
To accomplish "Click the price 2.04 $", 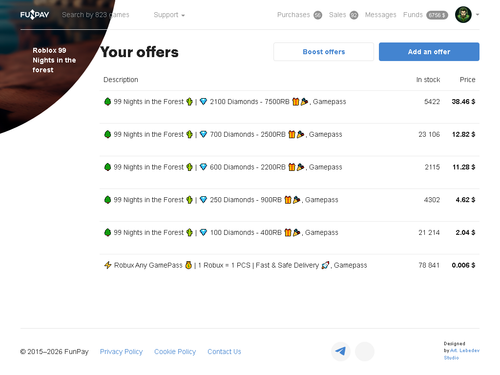I will click(465, 232).
